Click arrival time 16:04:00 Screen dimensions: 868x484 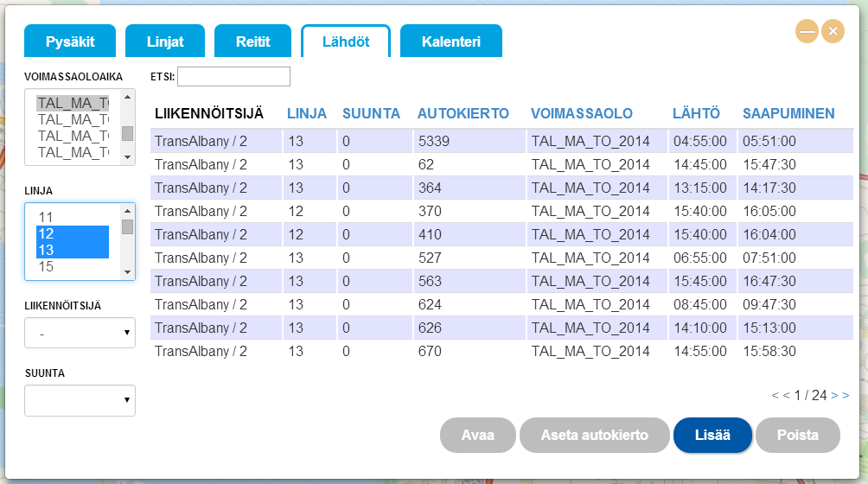[x=769, y=234]
